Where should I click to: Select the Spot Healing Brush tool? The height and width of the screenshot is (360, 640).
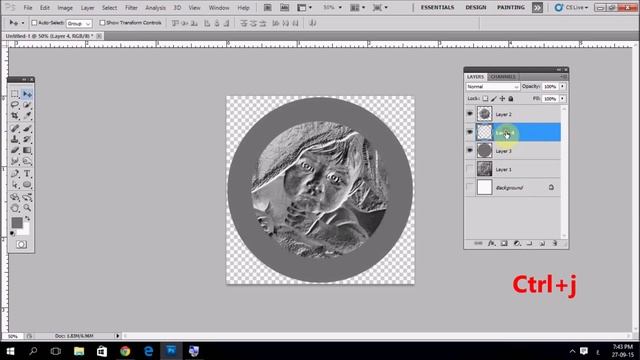click(15, 129)
